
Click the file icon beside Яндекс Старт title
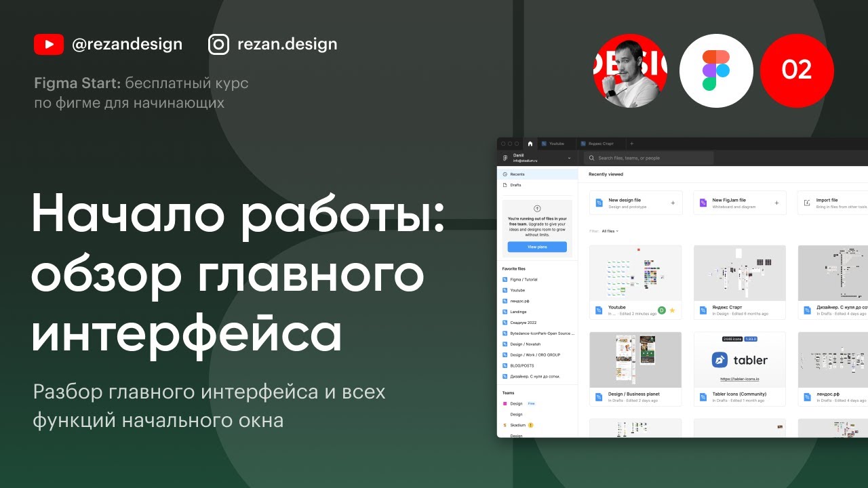pos(703,310)
